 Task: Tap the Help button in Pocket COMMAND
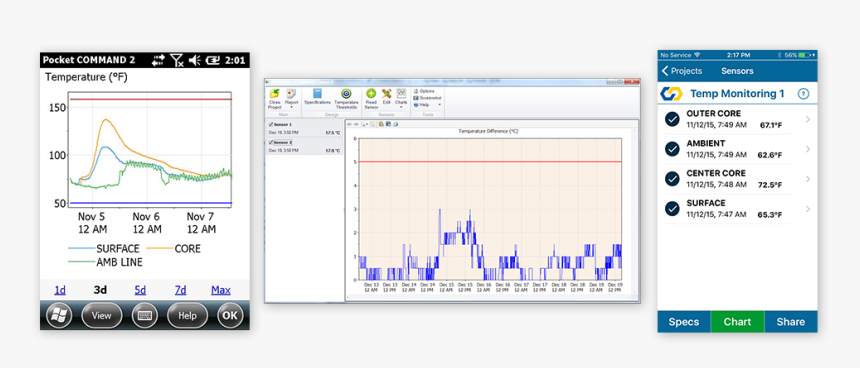pyautogui.click(x=188, y=316)
